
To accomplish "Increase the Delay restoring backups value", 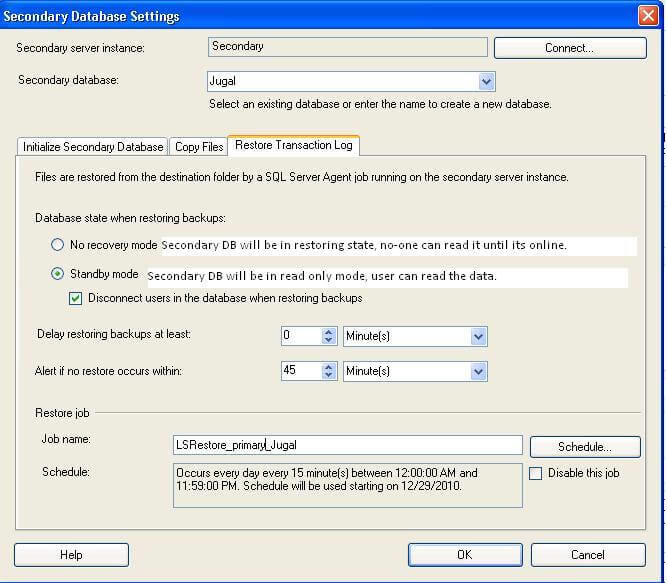I will (x=328, y=332).
